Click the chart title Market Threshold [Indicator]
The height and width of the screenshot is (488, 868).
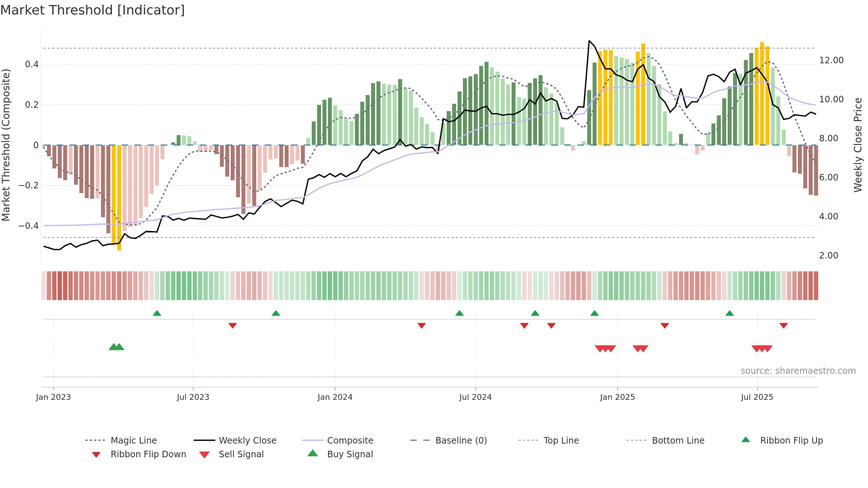[93, 10]
